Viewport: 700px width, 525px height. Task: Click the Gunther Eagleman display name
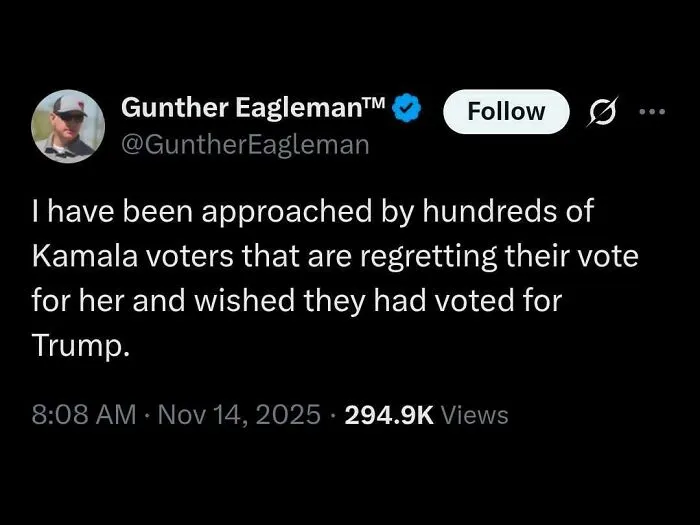pyautogui.click(x=244, y=108)
